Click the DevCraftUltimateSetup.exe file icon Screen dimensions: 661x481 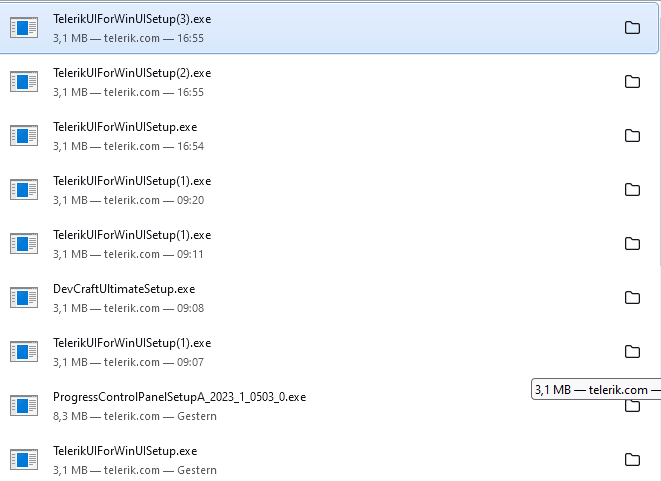tap(24, 298)
